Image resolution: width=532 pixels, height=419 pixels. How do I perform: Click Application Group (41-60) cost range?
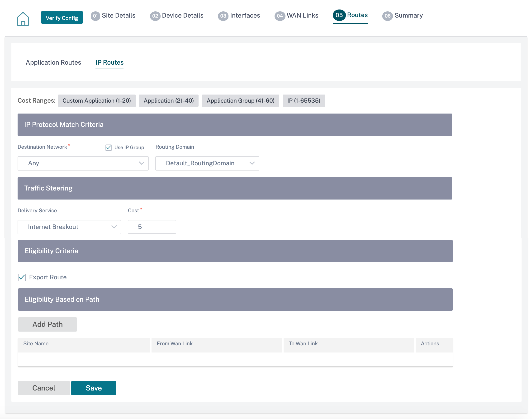click(x=240, y=100)
